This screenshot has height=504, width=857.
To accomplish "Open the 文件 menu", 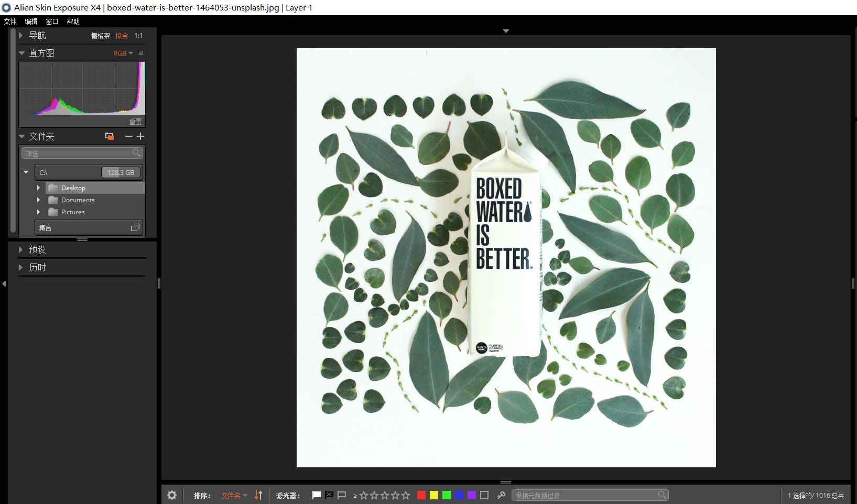I will (x=10, y=21).
